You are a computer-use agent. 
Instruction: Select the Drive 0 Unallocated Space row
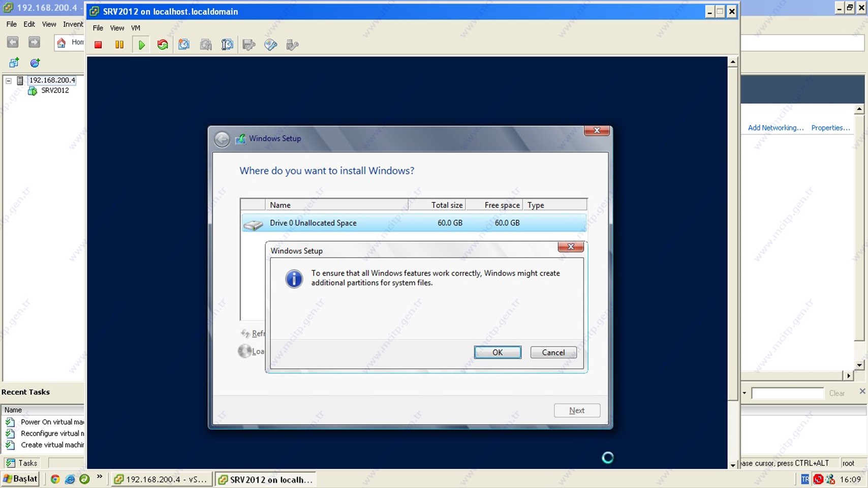[356, 223]
